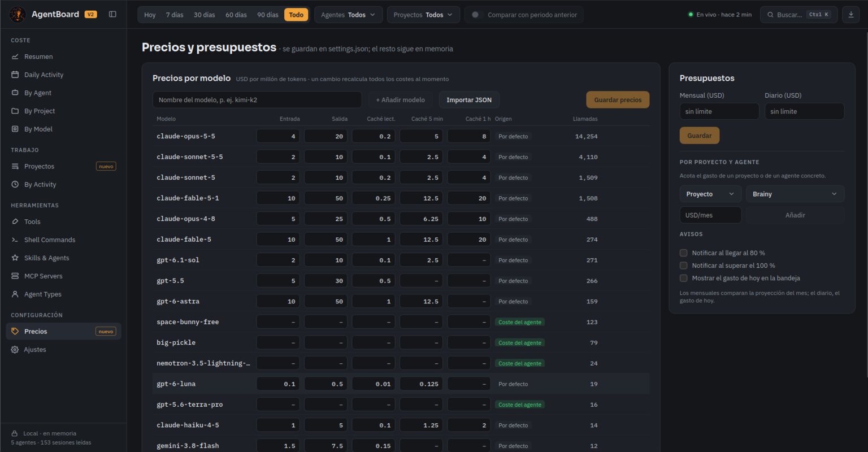Open By Model via its chip icon
This screenshot has height=452, width=868.
(15, 129)
